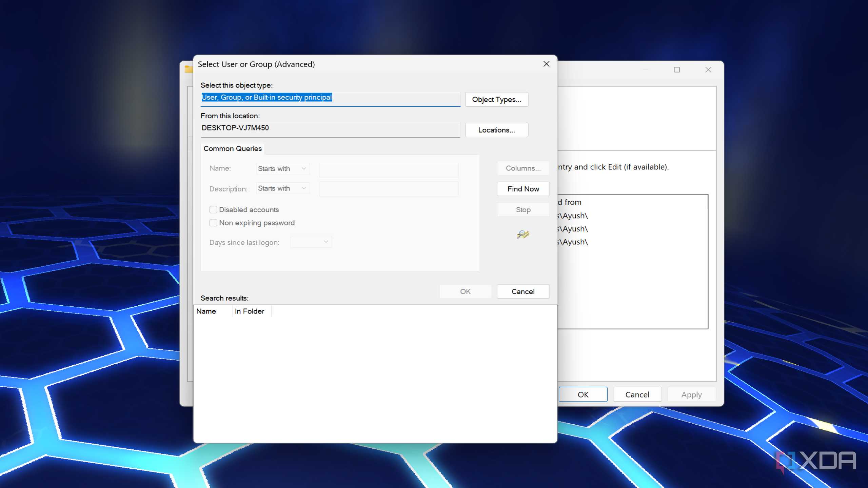Click the Name query text field
The image size is (868, 488).
(x=389, y=170)
